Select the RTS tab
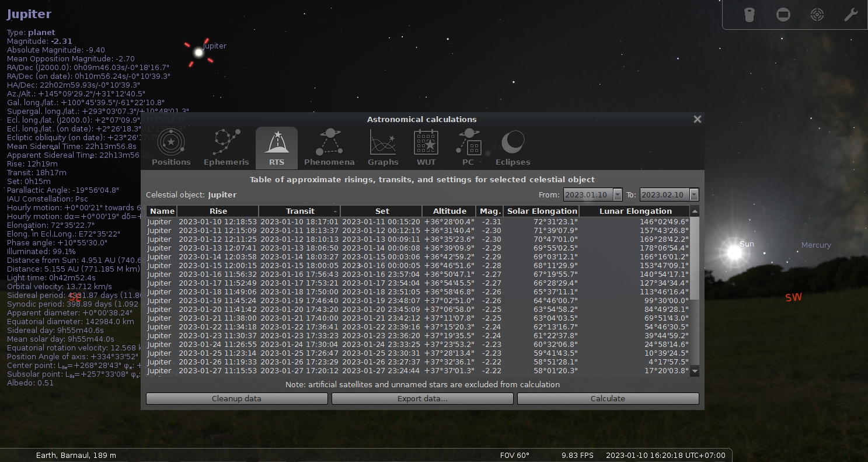Viewport: 868px width, 462px height. (277, 148)
